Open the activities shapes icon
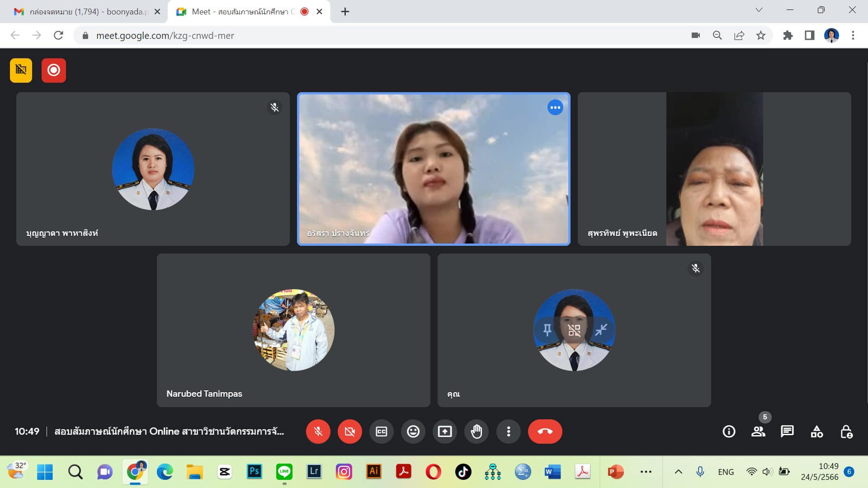Image resolution: width=868 pixels, height=488 pixels. pos(816,432)
